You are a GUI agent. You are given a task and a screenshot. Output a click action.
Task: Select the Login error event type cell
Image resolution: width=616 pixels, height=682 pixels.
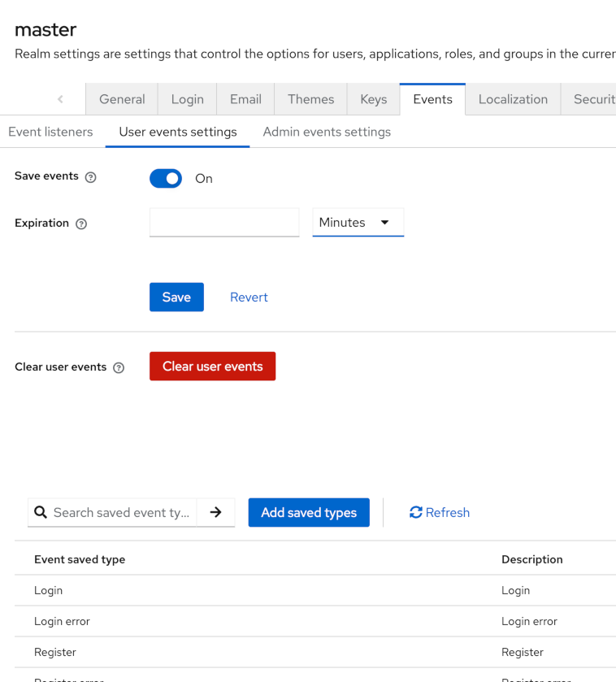62,621
